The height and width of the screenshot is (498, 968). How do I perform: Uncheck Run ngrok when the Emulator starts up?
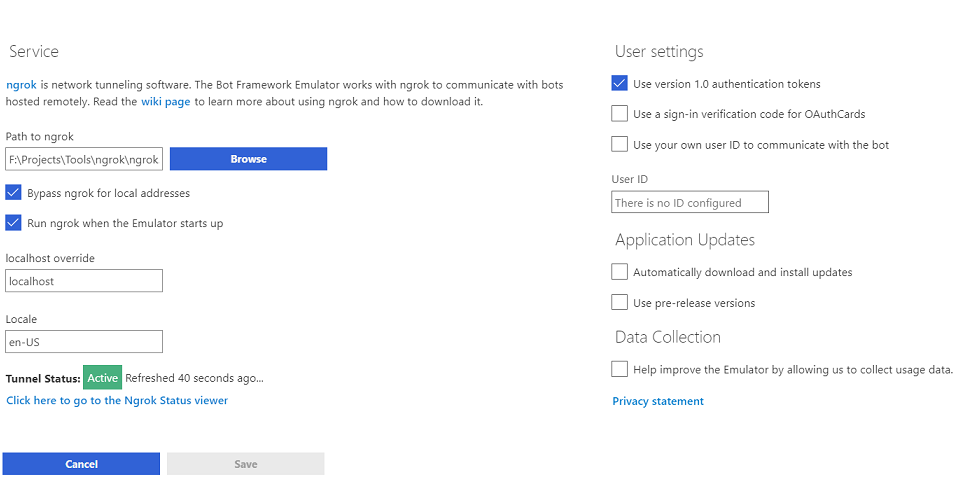point(14,223)
